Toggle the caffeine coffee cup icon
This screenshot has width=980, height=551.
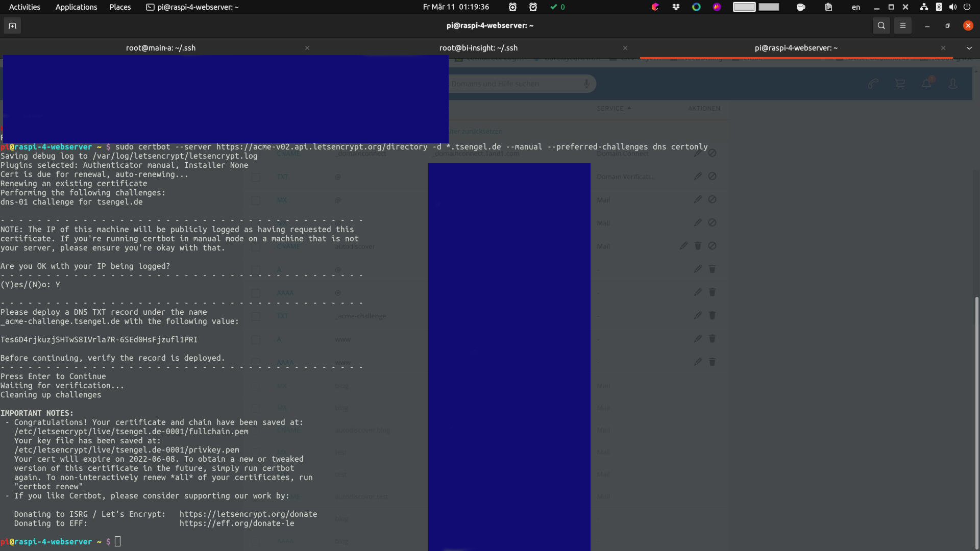801,7
